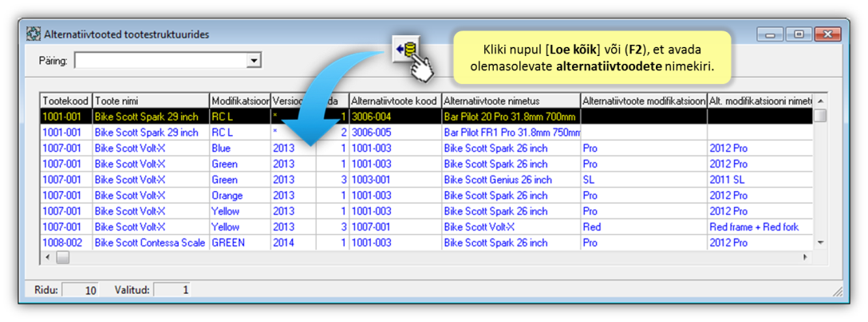Select the 2011 SL cell
The width and height of the screenshot is (868, 322).
click(x=760, y=180)
